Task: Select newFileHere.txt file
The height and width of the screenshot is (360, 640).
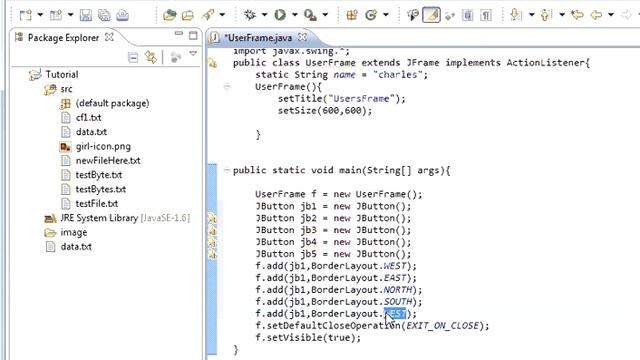Action: pos(108,160)
